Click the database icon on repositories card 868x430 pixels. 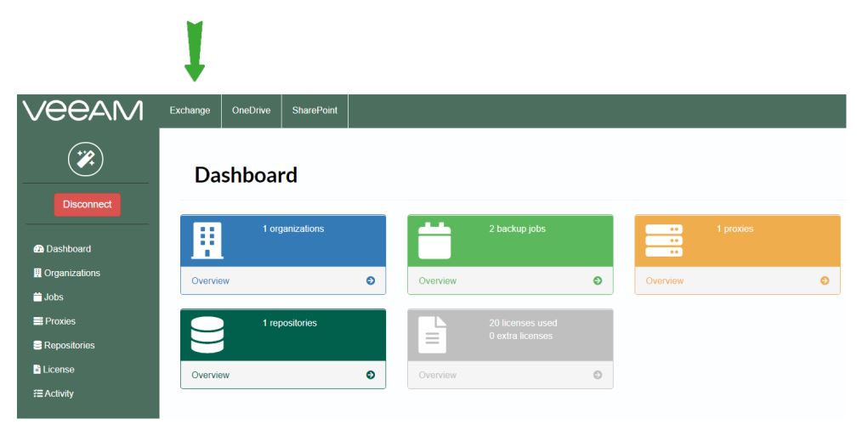tap(207, 335)
